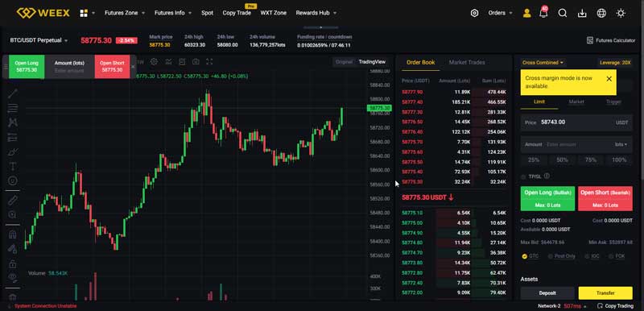This screenshot has width=644, height=311.
Task: Select the ruler measure tool
Action: click(13, 200)
